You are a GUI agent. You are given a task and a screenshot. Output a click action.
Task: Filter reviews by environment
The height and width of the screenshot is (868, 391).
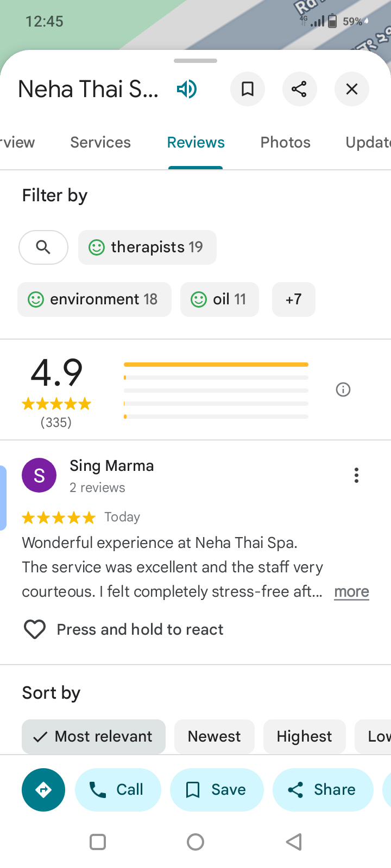pyautogui.click(x=94, y=299)
